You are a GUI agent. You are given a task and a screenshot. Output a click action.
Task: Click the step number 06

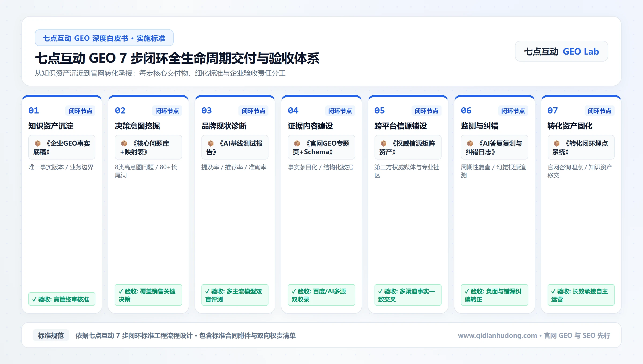coord(466,111)
